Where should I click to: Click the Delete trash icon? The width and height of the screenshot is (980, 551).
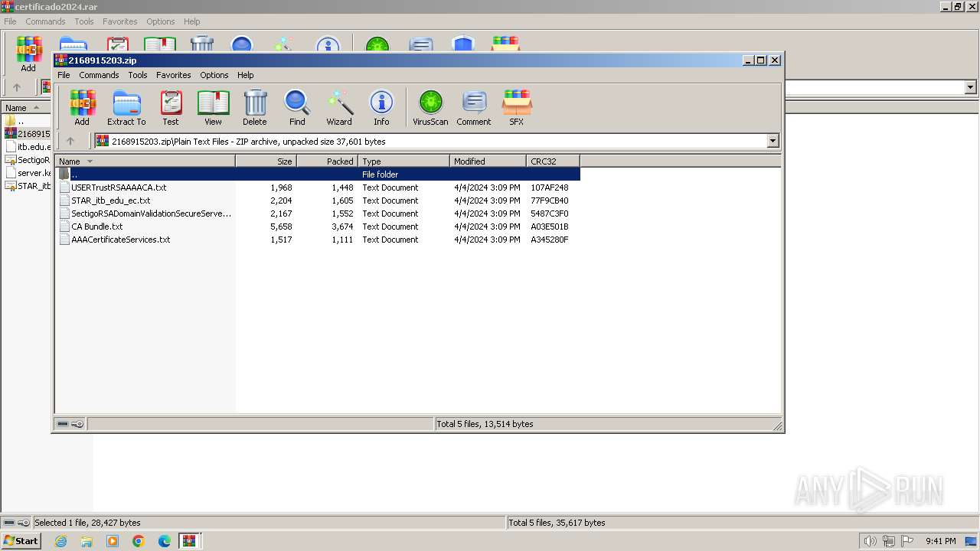point(255,107)
